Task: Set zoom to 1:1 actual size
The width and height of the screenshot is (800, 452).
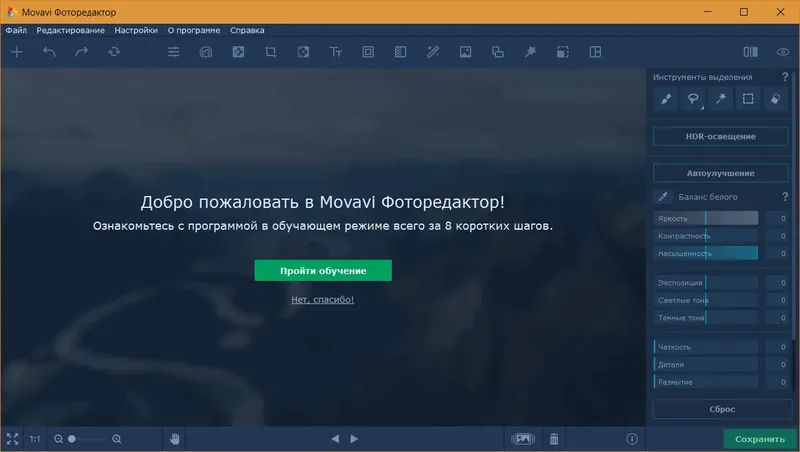Action: click(x=35, y=439)
